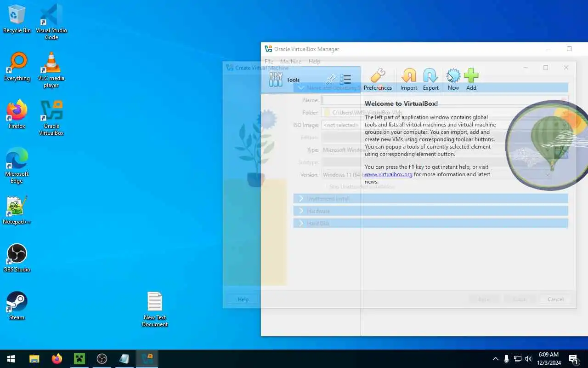
Task: Click the network tray icon
Action: [x=517, y=359]
